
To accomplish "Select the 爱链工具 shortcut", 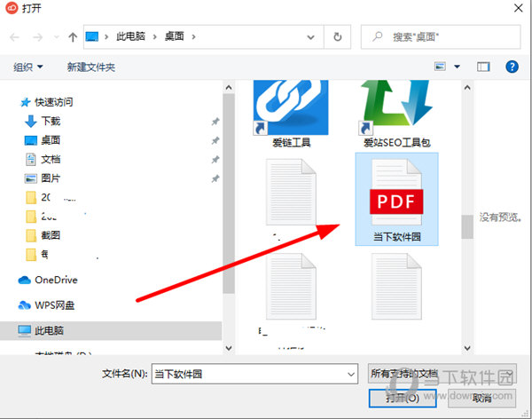I will [x=292, y=113].
